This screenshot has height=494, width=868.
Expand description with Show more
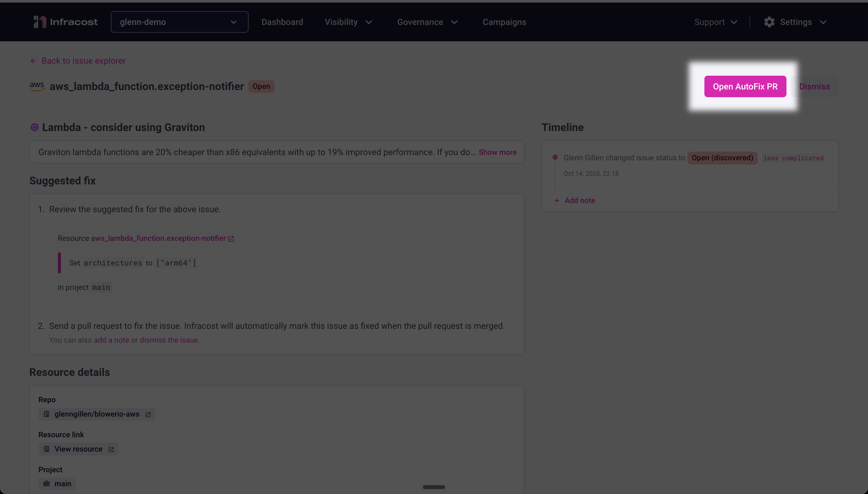[x=497, y=152]
